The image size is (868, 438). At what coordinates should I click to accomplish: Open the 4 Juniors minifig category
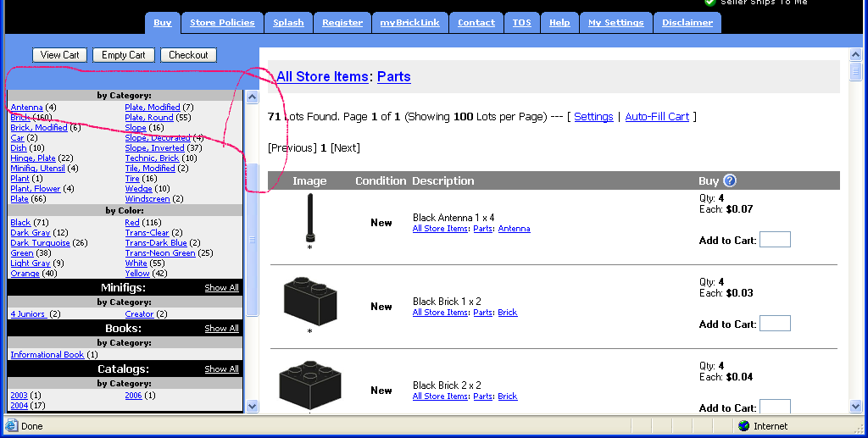click(28, 314)
